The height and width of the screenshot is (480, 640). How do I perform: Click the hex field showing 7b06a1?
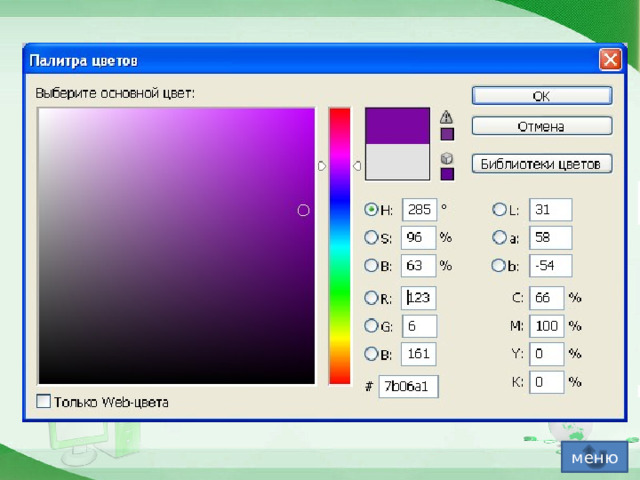coord(409,386)
